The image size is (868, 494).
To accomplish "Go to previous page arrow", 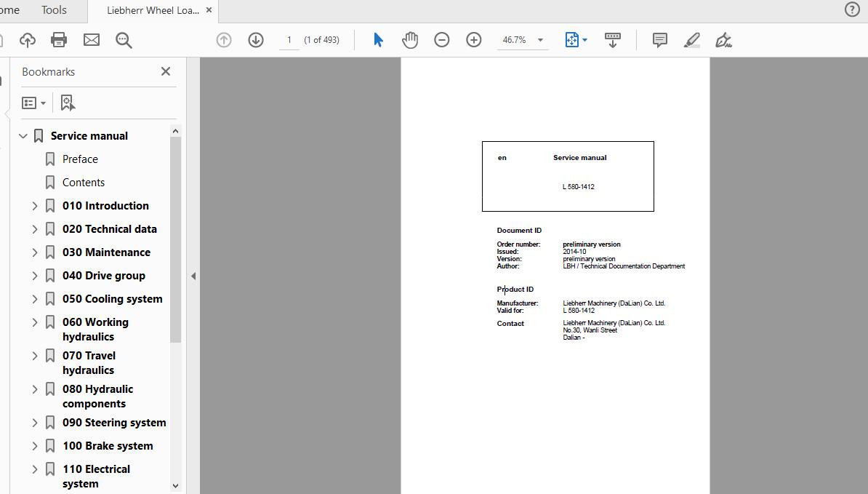I will (x=224, y=40).
